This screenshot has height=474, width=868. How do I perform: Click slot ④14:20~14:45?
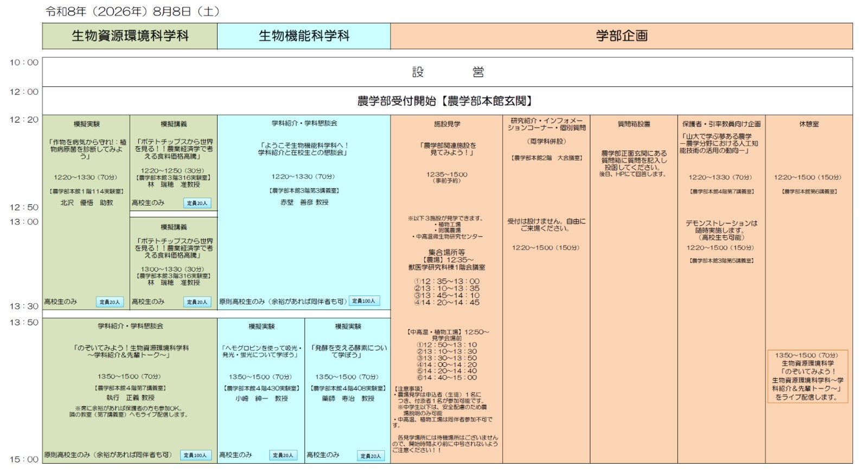[447, 303]
